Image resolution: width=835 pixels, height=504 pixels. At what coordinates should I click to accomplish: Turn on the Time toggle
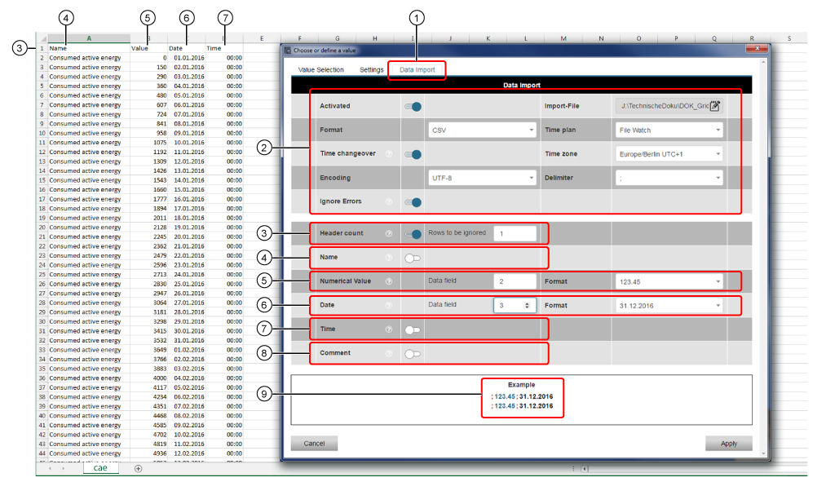tap(413, 329)
